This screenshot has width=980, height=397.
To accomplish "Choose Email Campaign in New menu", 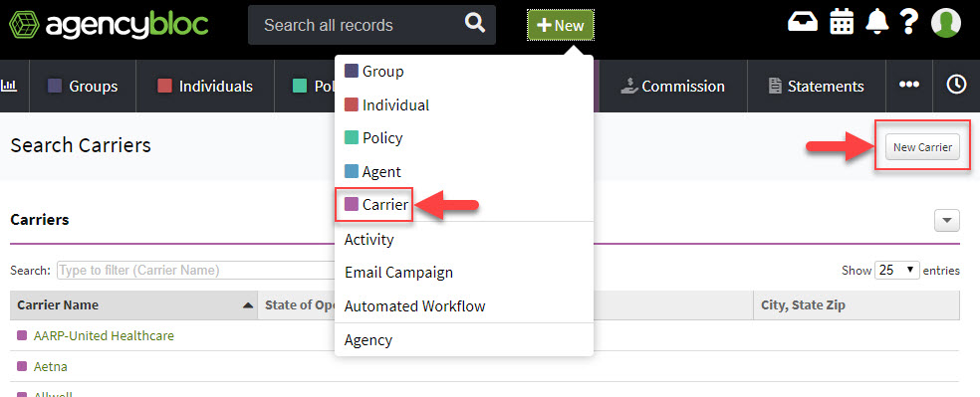I will coord(398,273).
